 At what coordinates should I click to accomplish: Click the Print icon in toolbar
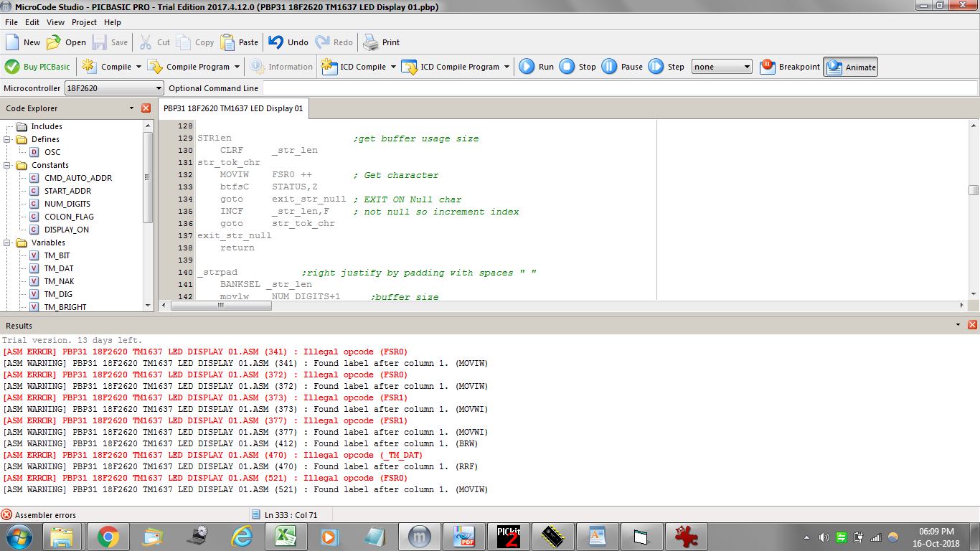coord(370,42)
